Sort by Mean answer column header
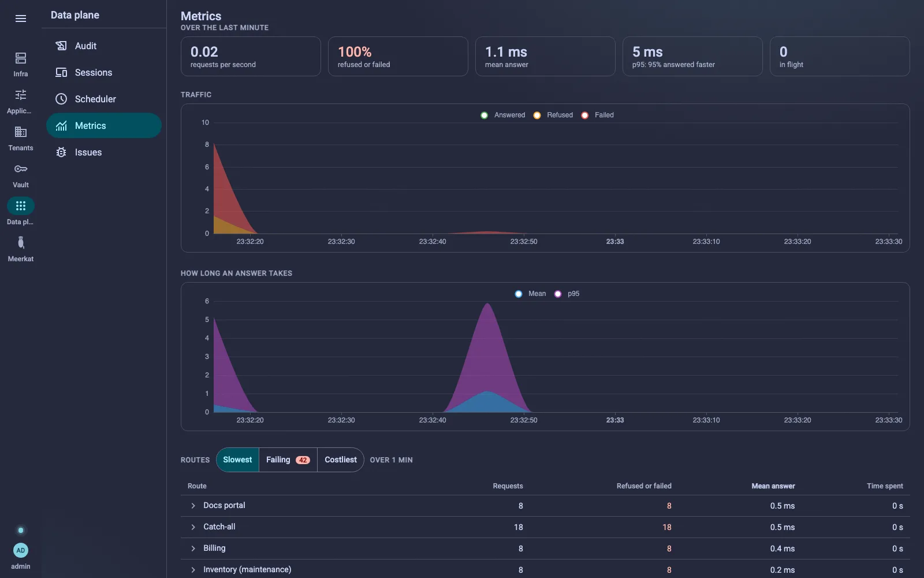 coord(773,486)
